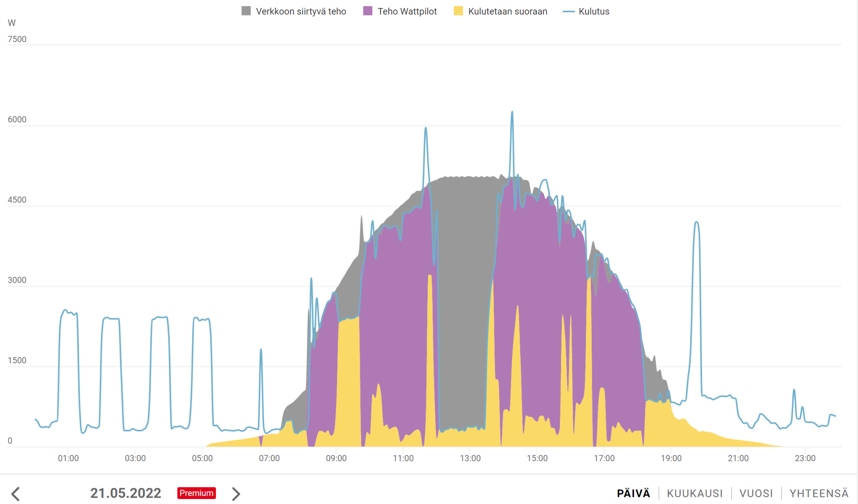This screenshot has height=504, width=858.
Task: Click the purple Teho Wattpilot swatch
Action: pos(368,11)
